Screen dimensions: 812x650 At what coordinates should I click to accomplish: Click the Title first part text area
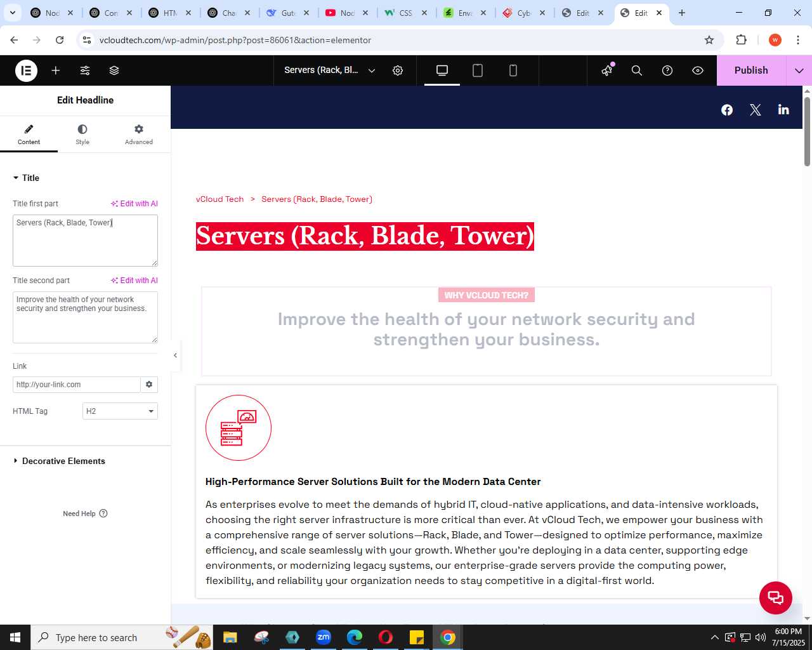click(85, 241)
